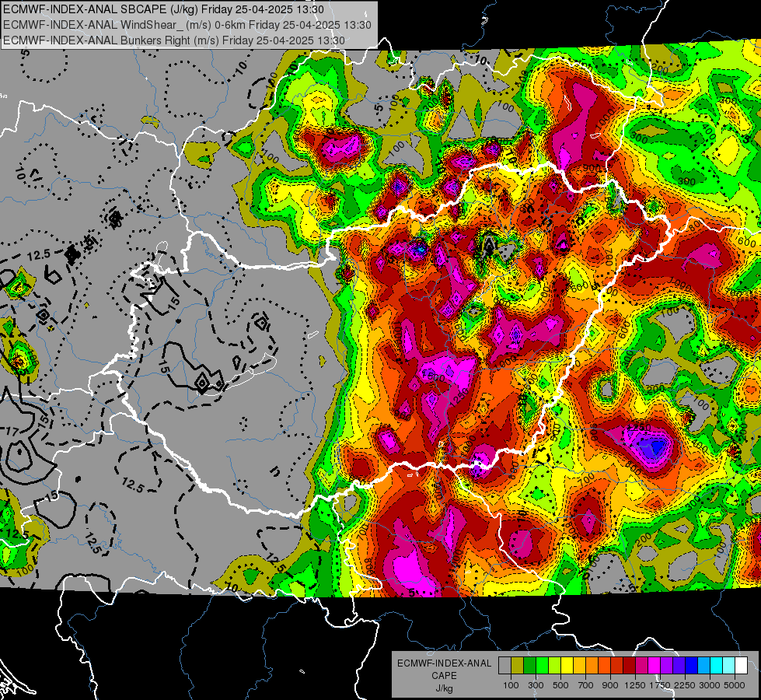Pick the white legend swatch
This screenshot has height=700, width=761.
741,666
